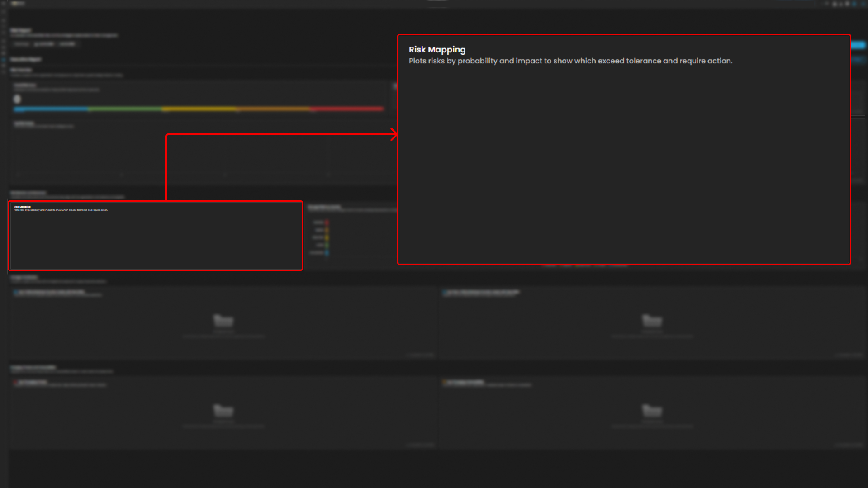
Task: Click the empty-state folder icon in lower-left panel
Action: (x=223, y=410)
